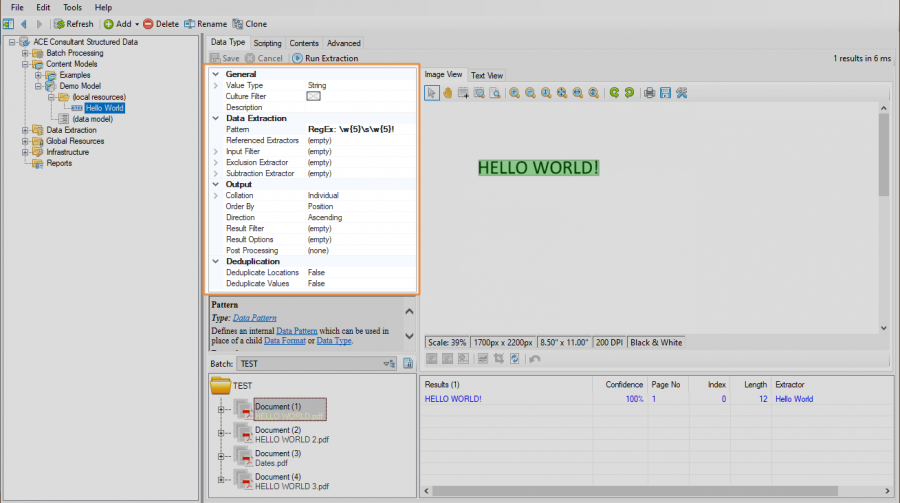This screenshot has height=503, width=900.
Task: Expand the Batch Processing tree node
Action: tap(26, 53)
